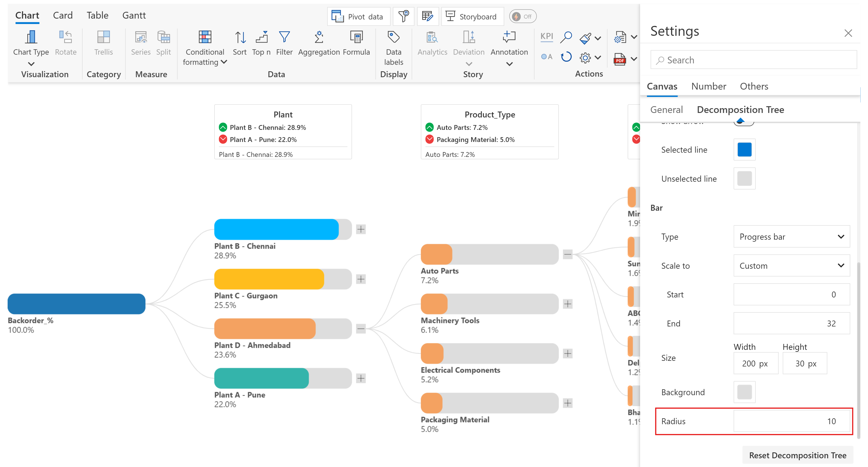Expand the Plant B - Chennai node
The width and height of the screenshot is (868, 467).
point(361,229)
